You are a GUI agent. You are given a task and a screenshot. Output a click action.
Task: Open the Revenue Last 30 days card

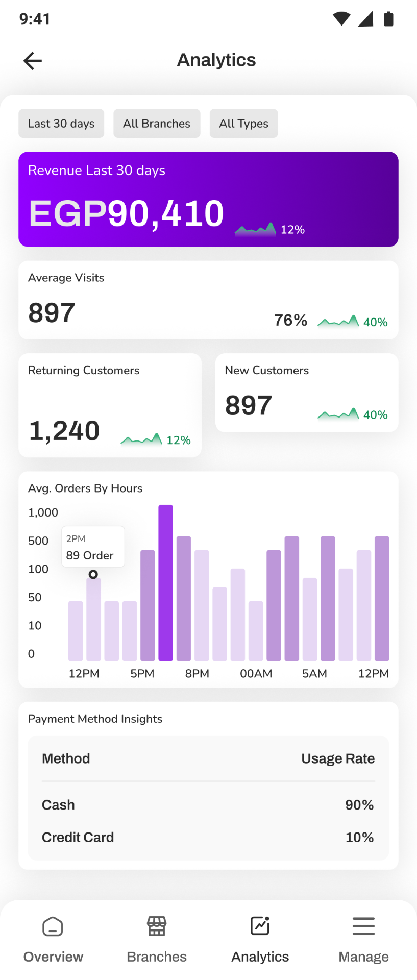click(x=208, y=199)
